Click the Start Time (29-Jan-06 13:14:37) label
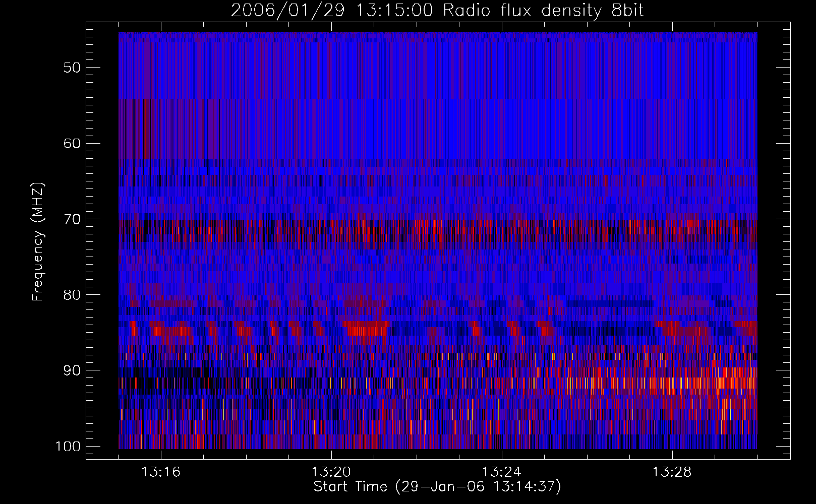Viewport: 816px width, 504px height. click(x=437, y=487)
